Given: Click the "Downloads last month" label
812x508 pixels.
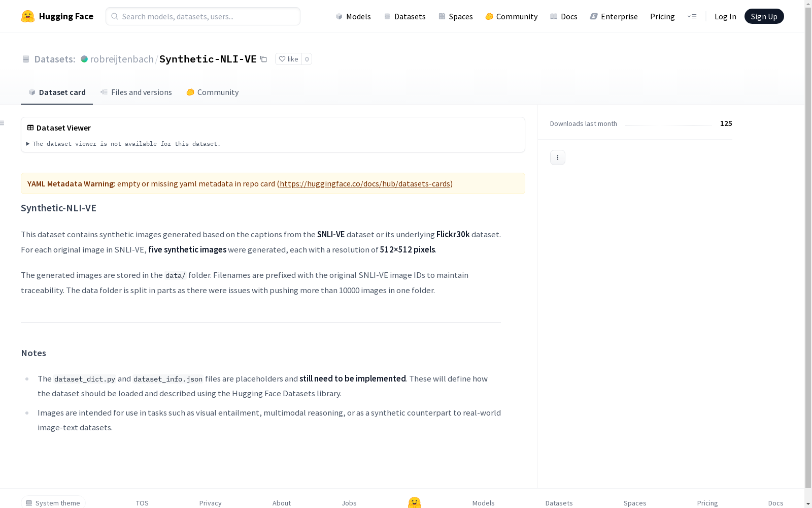Looking at the screenshot, I should point(584,123).
